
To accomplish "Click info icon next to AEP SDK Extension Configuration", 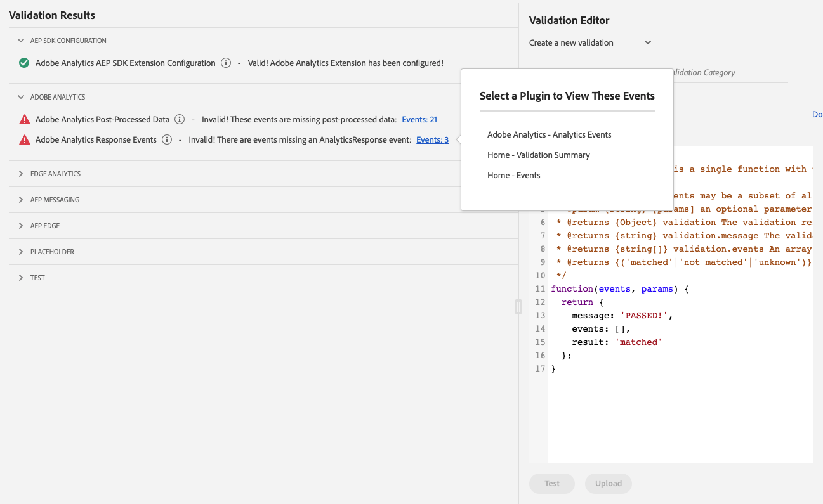I will pyautogui.click(x=226, y=63).
